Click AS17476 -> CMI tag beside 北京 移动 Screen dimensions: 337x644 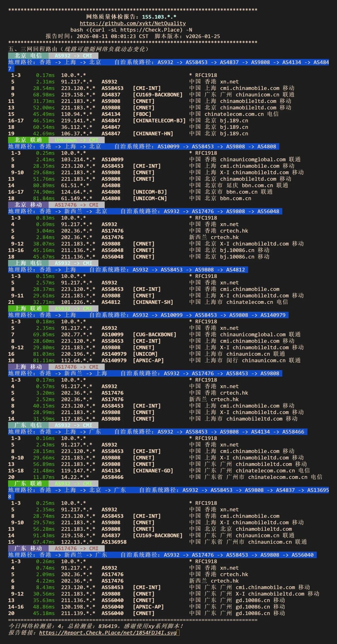[76, 205]
